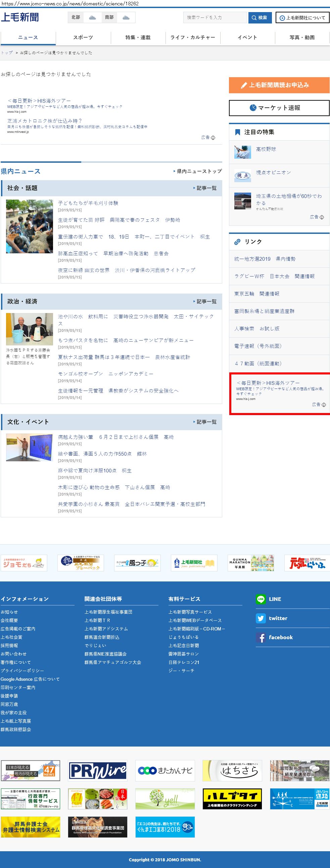Open the 写真・動画 tab
The width and height of the screenshot is (330, 868).
tap(302, 37)
